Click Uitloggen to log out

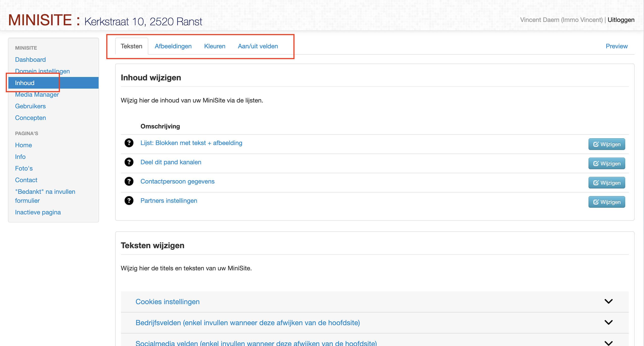click(x=621, y=20)
